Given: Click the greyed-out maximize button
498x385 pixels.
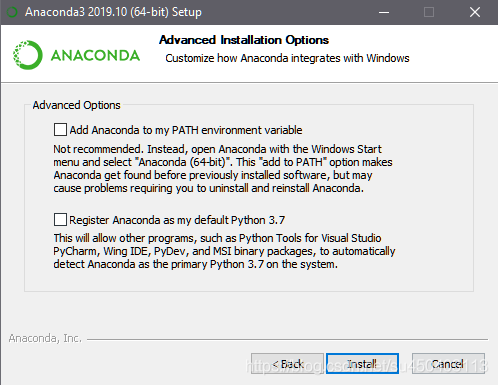Looking at the screenshot, I should point(429,12).
